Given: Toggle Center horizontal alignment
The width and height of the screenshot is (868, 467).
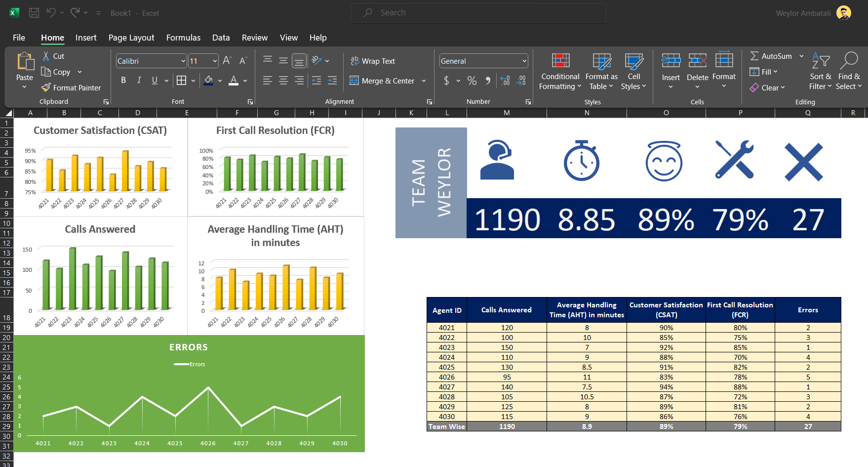Looking at the screenshot, I should click(x=283, y=80).
